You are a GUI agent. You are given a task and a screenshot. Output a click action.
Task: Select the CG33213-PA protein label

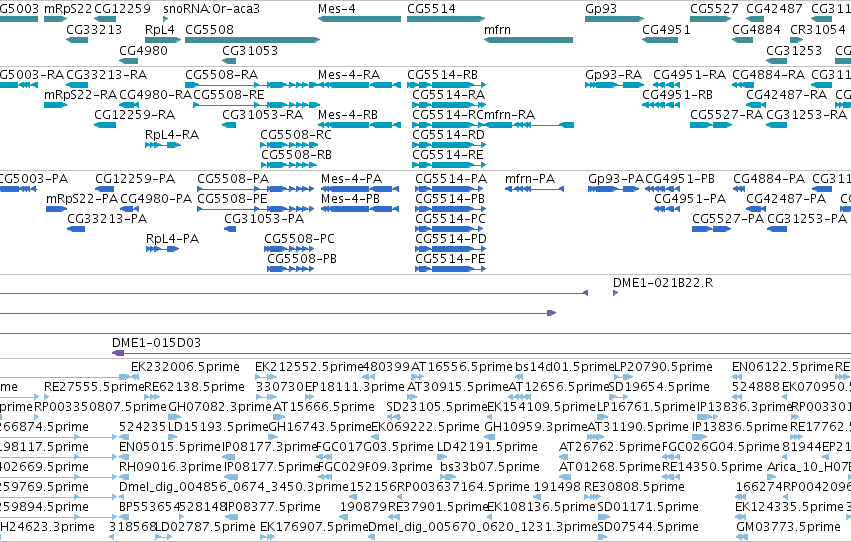click(x=107, y=219)
